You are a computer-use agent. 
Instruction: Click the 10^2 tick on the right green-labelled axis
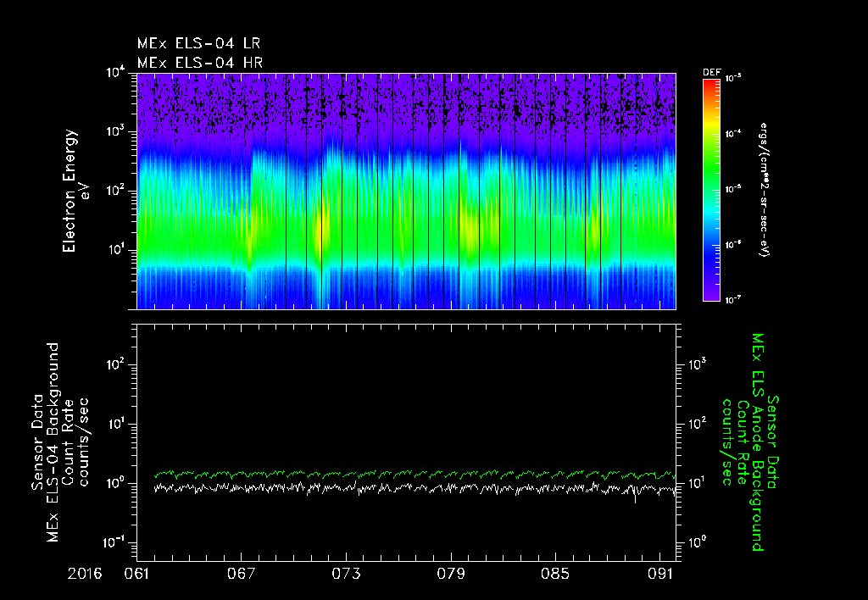pyautogui.click(x=697, y=425)
